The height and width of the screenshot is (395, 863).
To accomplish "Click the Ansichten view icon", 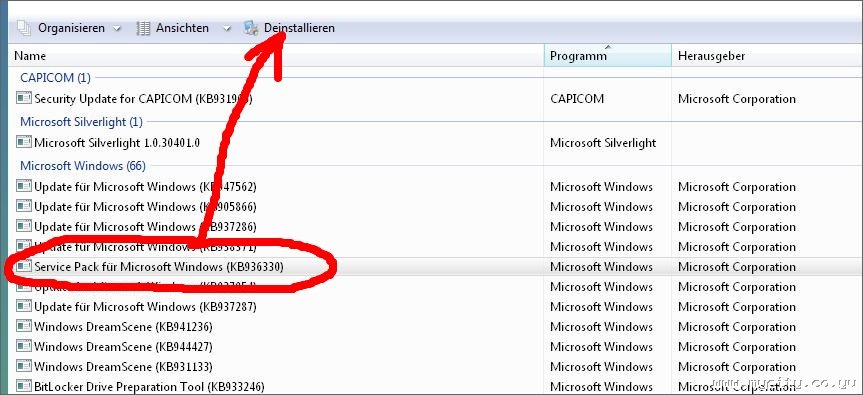I will click(x=143, y=28).
